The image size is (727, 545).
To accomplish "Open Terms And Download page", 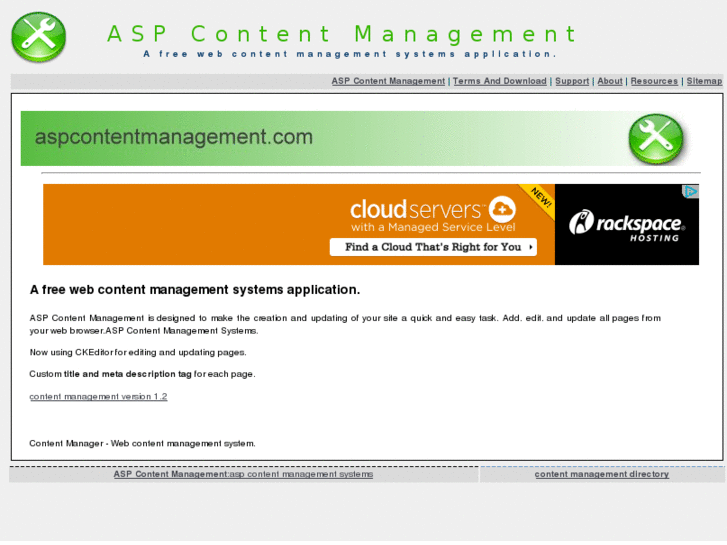I will click(500, 81).
